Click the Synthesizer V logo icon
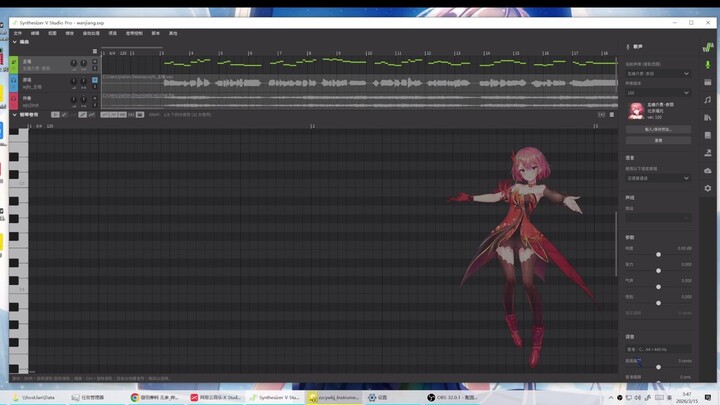 (x=708, y=47)
